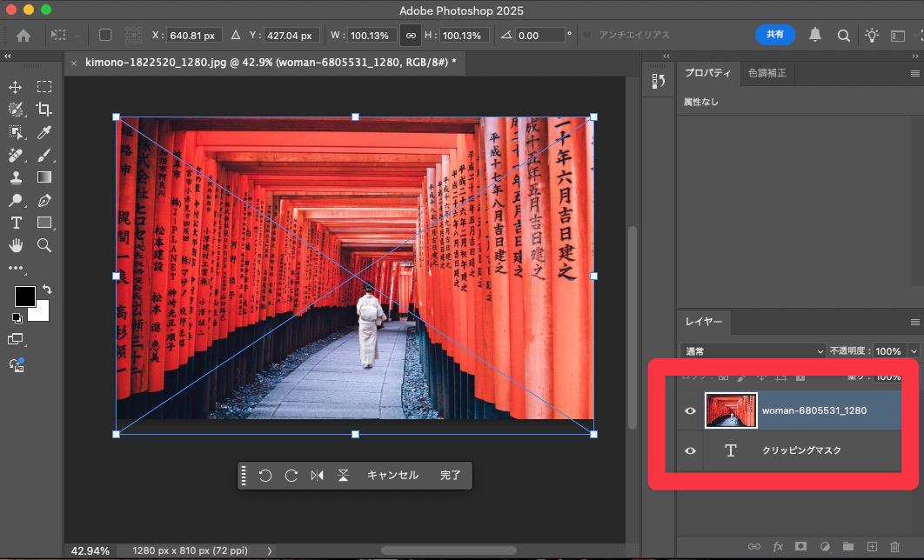Open the Layers panel menu
The image size is (924, 560).
click(x=914, y=322)
